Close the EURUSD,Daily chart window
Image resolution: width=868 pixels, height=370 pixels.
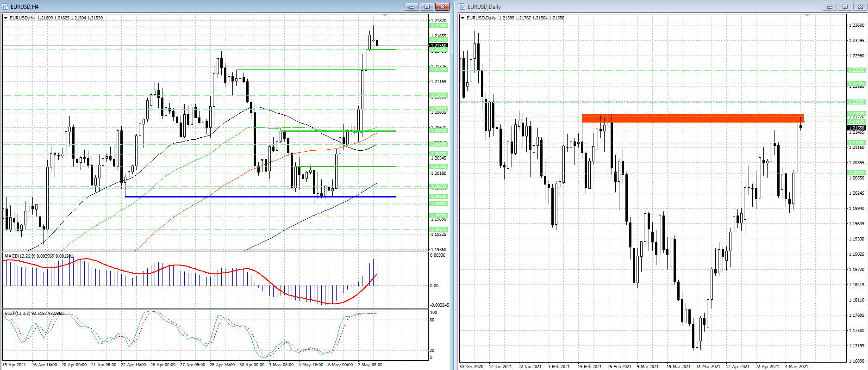point(860,6)
